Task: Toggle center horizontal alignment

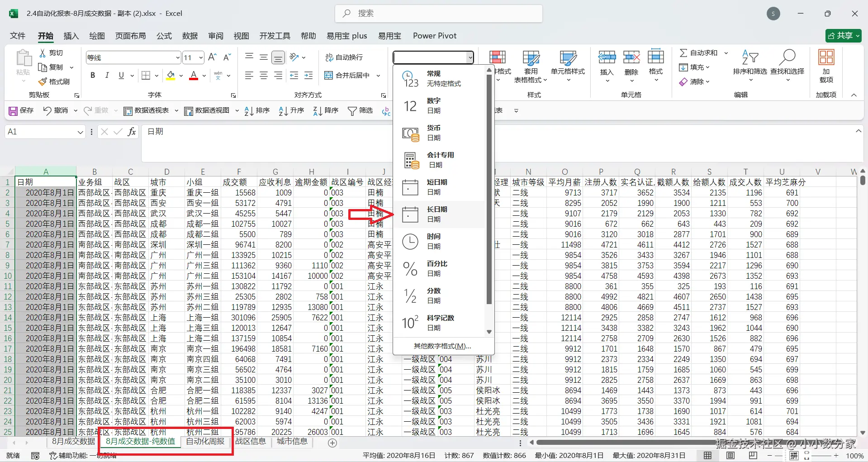Action: pyautogui.click(x=264, y=75)
